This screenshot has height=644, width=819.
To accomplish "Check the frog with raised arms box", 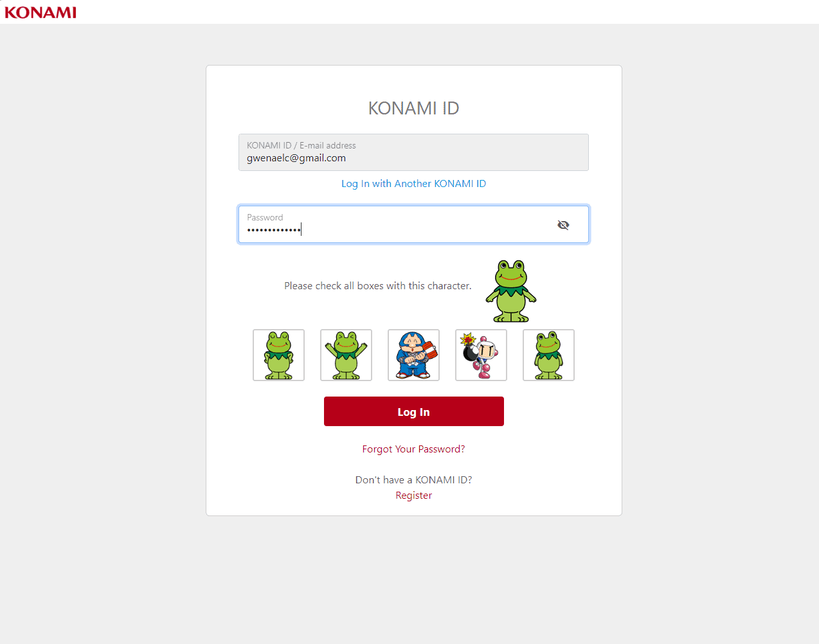I will 346,355.
